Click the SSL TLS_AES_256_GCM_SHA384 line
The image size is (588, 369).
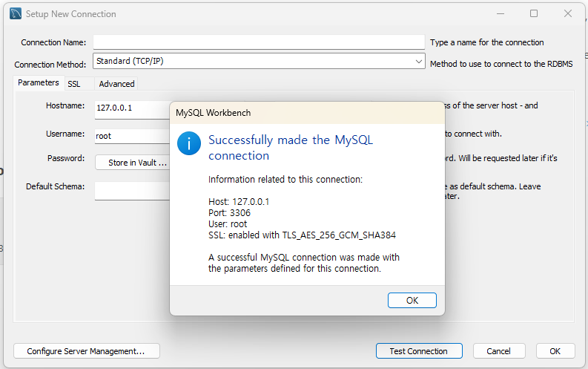point(303,235)
